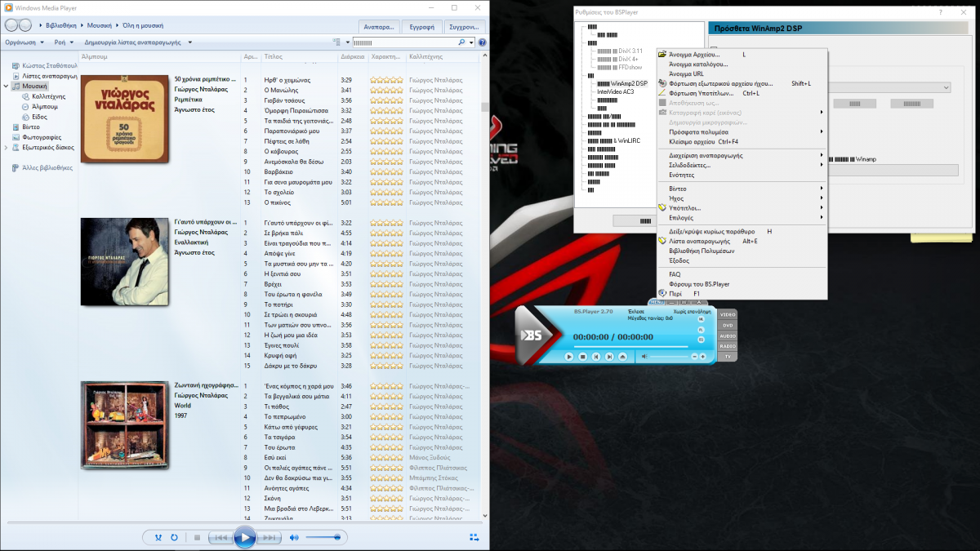The height and width of the screenshot is (551, 980).
Task: Switch to the Συγχρον... tab
Action: click(464, 26)
